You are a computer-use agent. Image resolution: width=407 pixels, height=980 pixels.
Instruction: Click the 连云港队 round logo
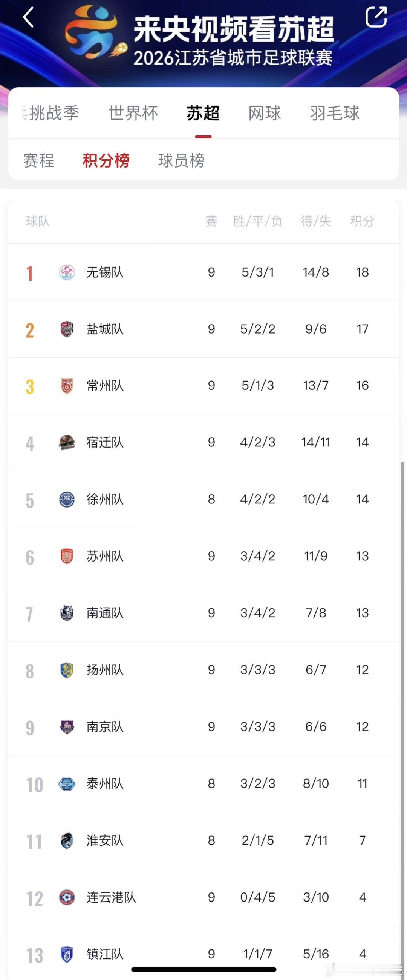(x=67, y=897)
